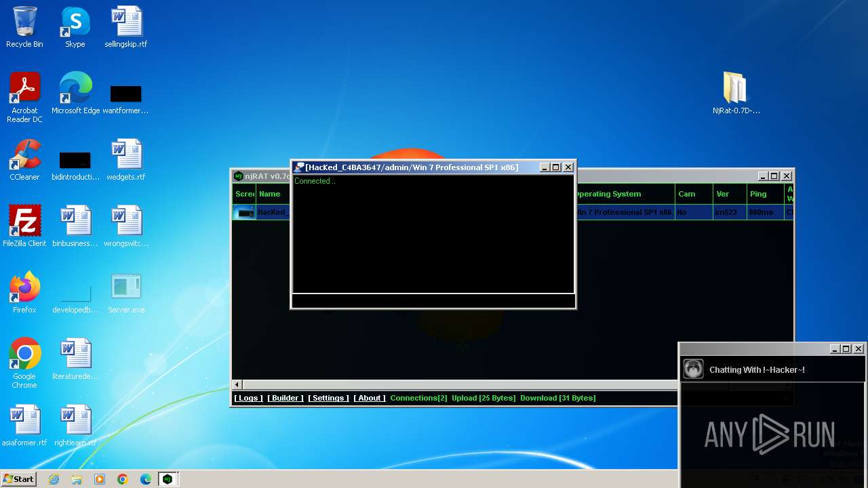Viewport: 868px width, 488px height.
Task: Click the Chatting With !~Hacker~! label
Action: (757, 370)
